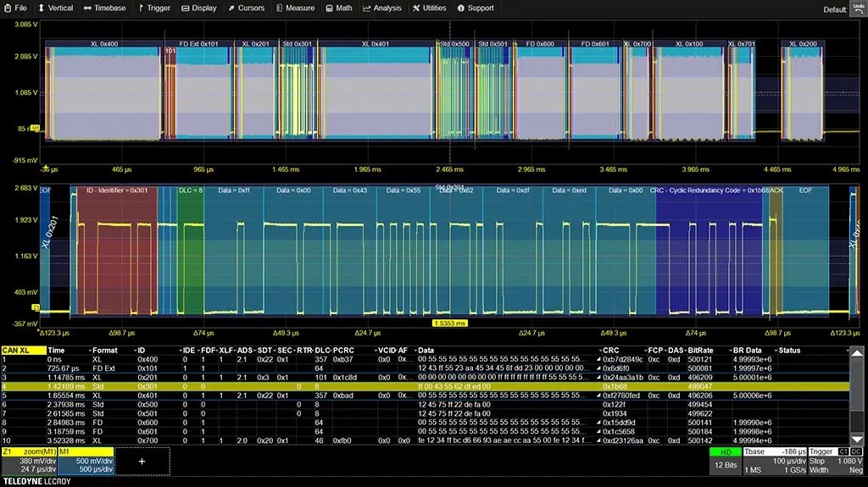Click the Undo button
868x487 pixels.
point(858,8)
